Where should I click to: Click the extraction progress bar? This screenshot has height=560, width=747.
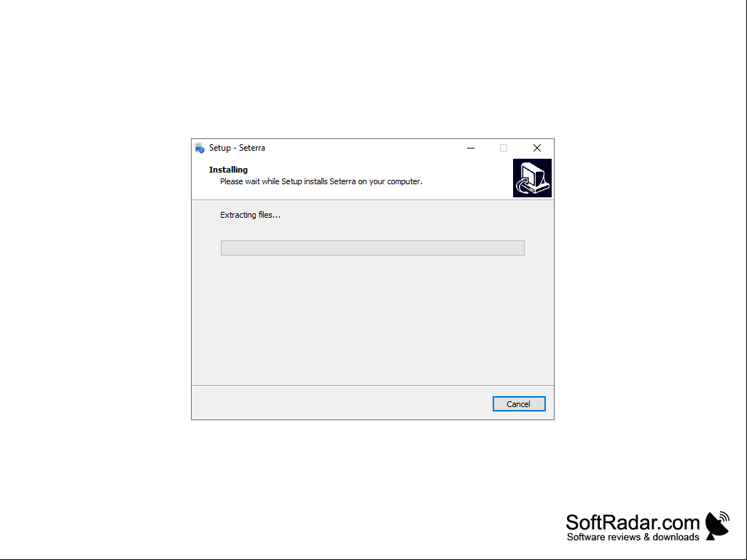point(372,248)
